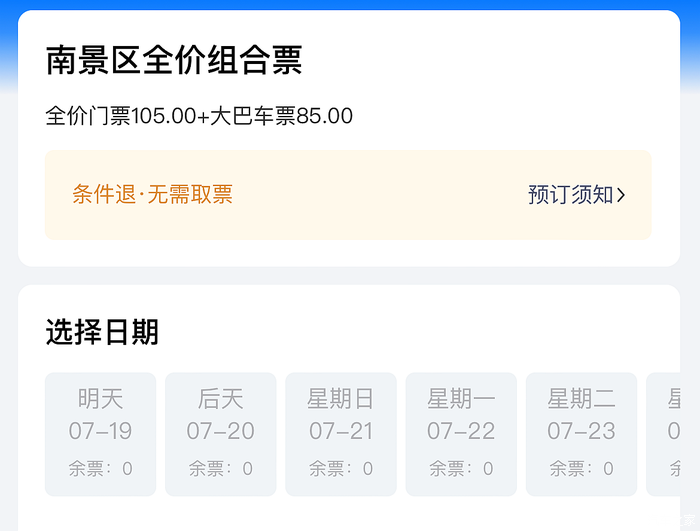Click the chevron arrow beside 预订须知
Screen dimensions: 700x531
pos(621,195)
